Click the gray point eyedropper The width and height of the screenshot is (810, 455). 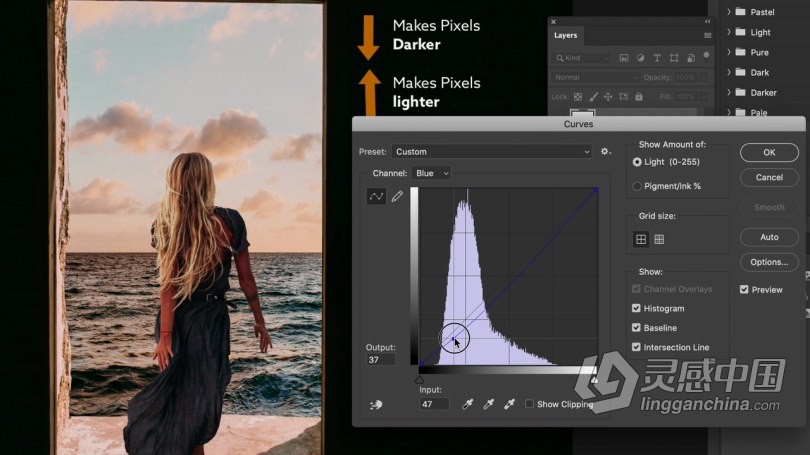point(488,404)
